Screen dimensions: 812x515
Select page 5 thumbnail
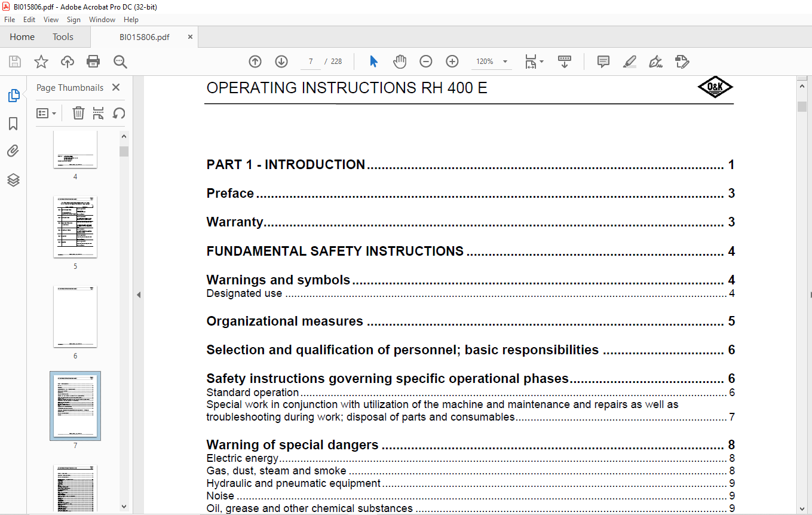(x=75, y=226)
